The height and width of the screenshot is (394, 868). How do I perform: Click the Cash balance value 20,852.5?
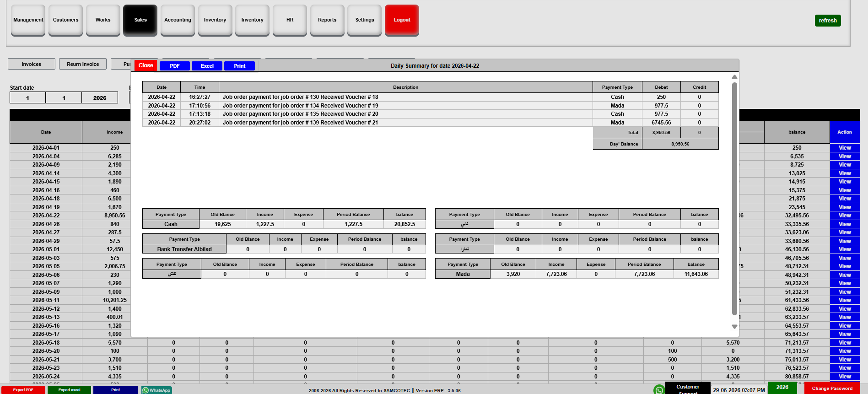(404, 224)
